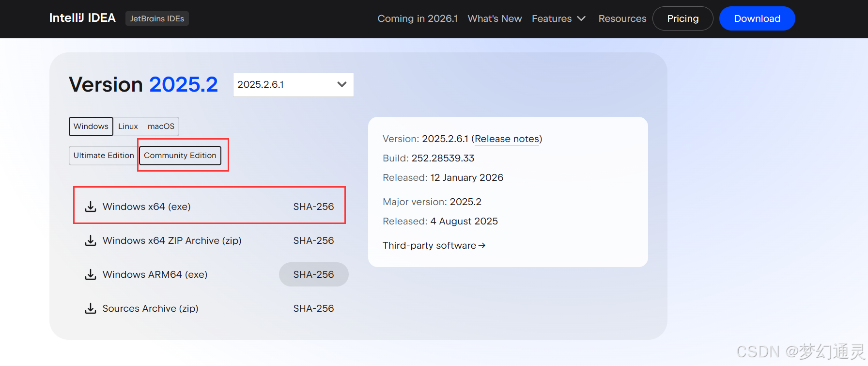Click the blue Download button
Screen dimensions: 868x366
tap(757, 18)
